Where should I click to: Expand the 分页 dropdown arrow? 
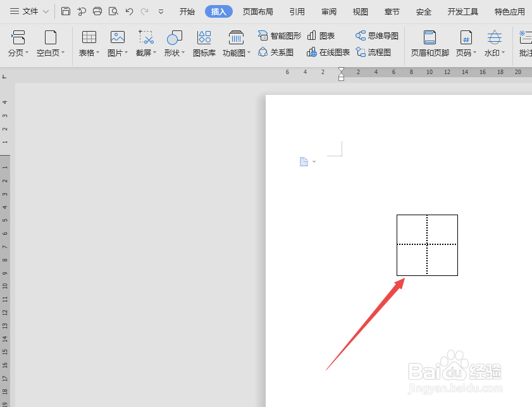(27, 53)
